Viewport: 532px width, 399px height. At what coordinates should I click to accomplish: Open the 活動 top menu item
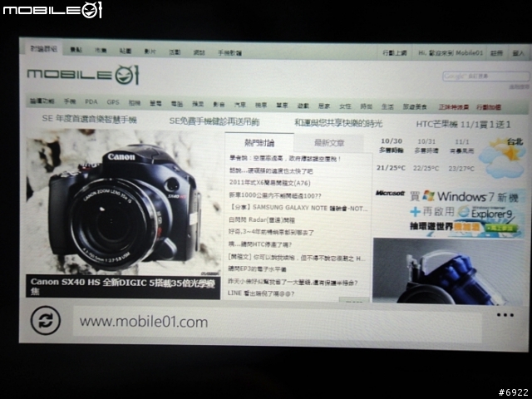[175, 52]
